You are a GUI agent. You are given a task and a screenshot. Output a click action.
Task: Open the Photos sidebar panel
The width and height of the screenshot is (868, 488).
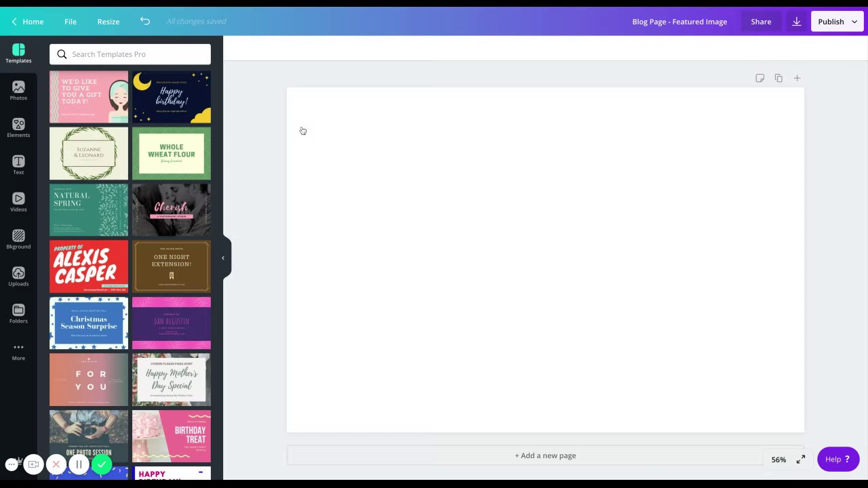coord(18,91)
